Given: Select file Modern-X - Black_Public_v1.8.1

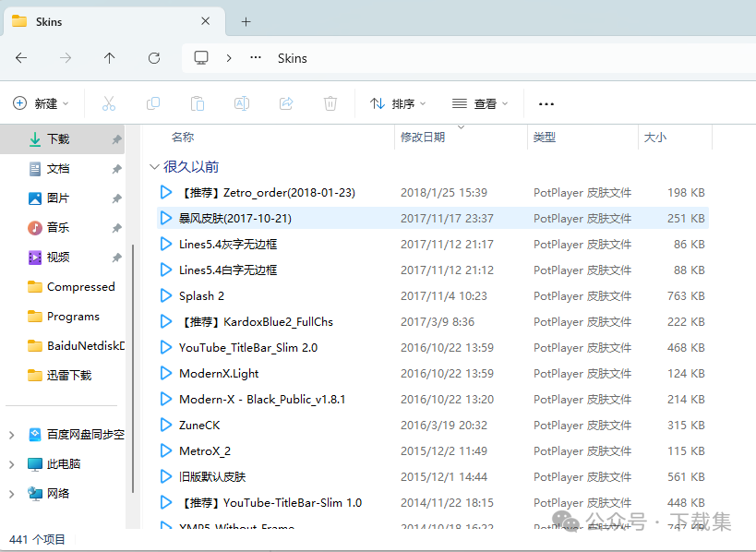Looking at the screenshot, I should pos(433,399).
